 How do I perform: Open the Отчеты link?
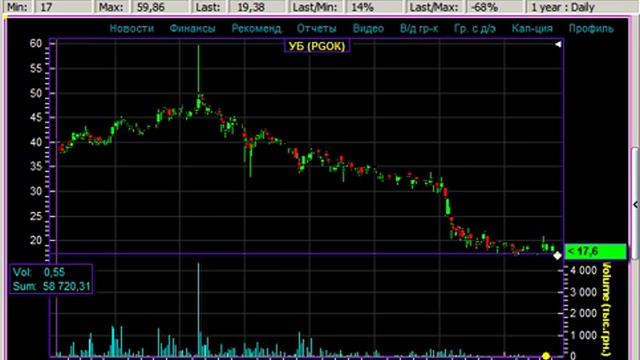(316, 29)
